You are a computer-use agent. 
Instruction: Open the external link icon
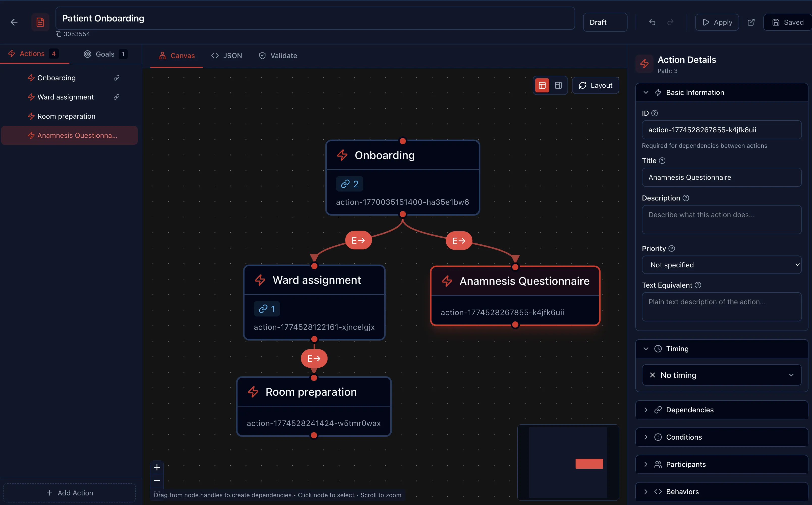[751, 22]
